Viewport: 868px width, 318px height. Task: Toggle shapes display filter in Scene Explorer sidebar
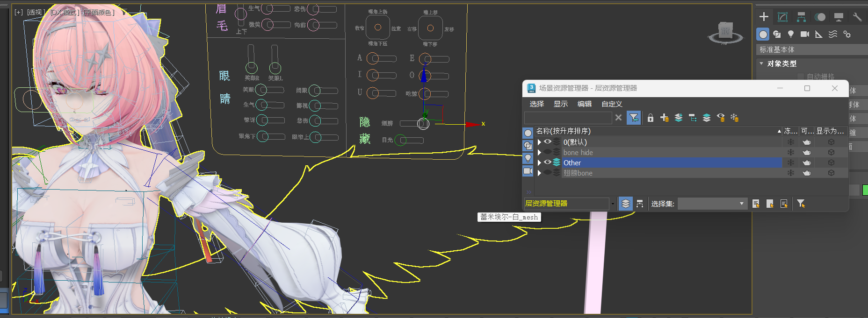(x=528, y=146)
